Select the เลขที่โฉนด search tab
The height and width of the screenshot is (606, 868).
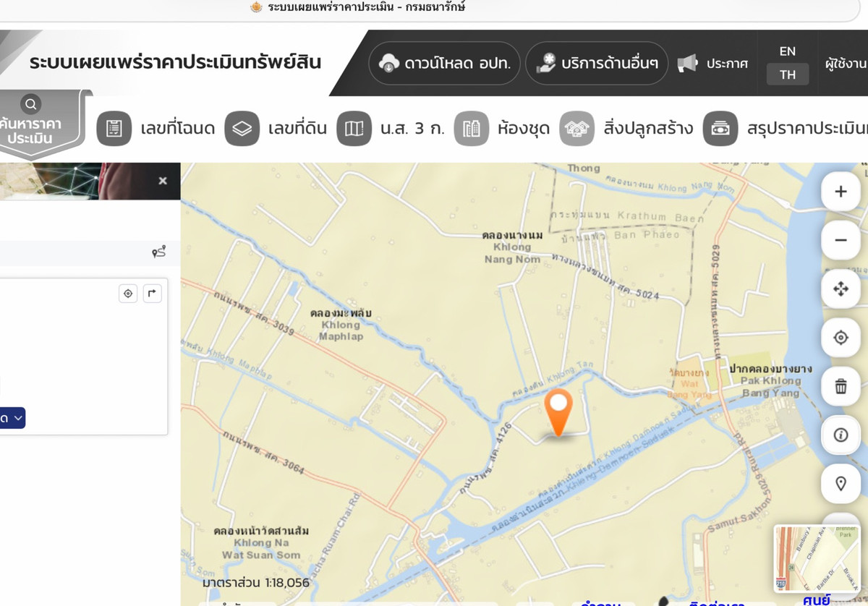(156, 129)
